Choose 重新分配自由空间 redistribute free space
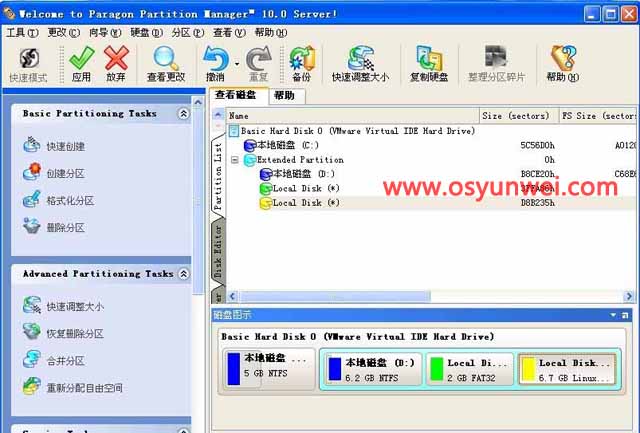Screen dimensions: 640x433 pyautogui.click(x=73, y=387)
